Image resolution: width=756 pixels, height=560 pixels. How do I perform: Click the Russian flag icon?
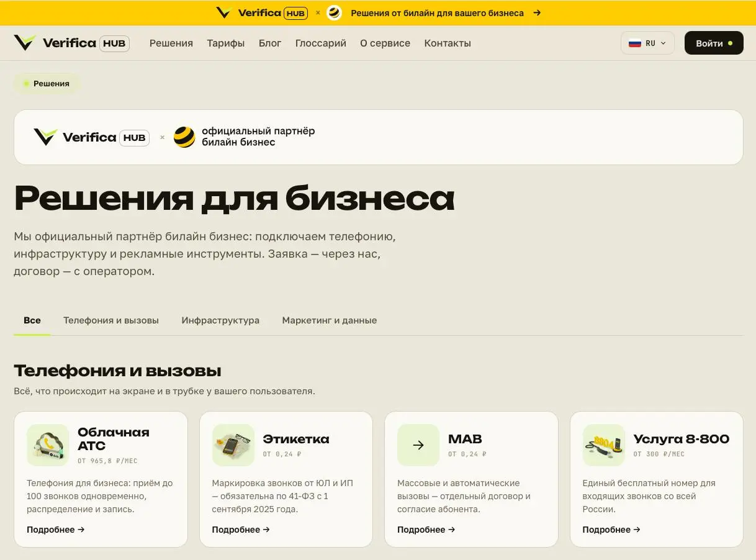(x=635, y=43)
